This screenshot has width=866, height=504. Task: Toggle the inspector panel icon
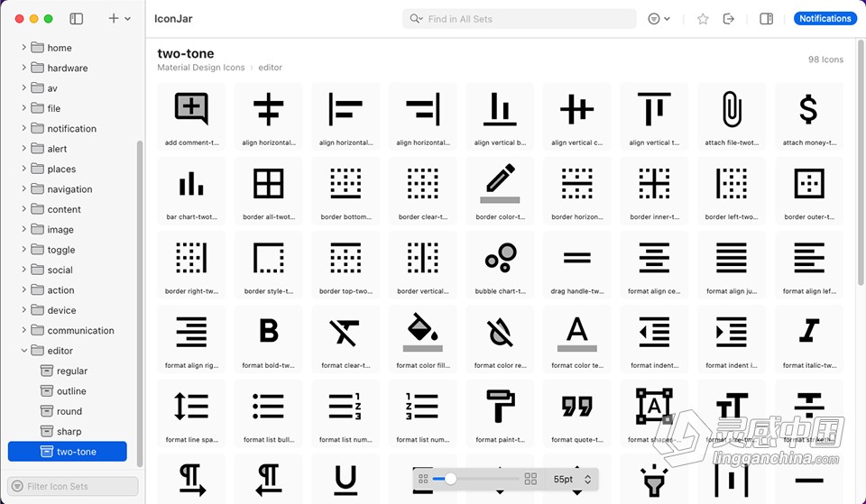tap(766, 19)
